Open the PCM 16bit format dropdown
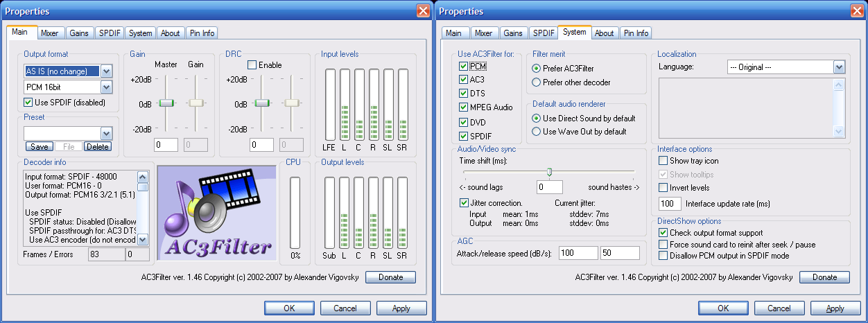 click(106, 87)
